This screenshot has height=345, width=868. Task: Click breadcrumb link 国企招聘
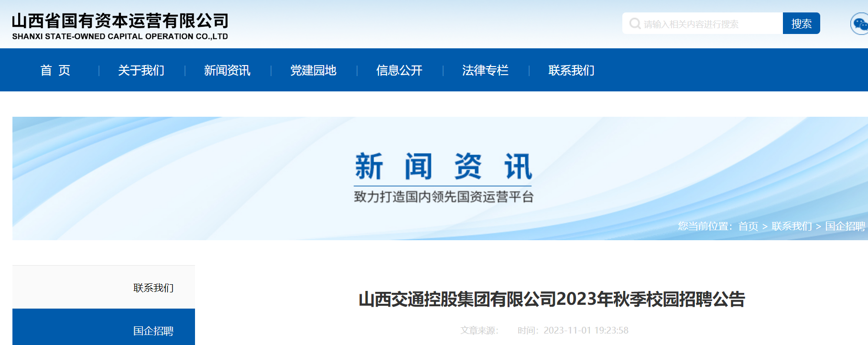tap(845, 226)
